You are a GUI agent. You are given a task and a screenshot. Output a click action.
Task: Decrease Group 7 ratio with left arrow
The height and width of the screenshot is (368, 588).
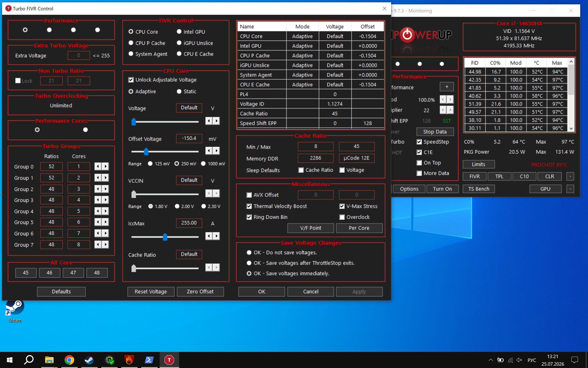98,244
